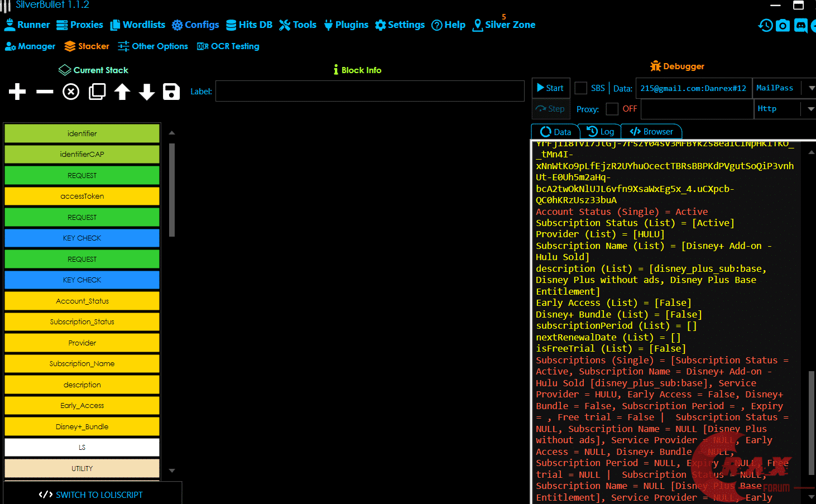Viewport: 816px width, 504px height.
Task: Open the Hits DB section
Action: (249, 25)
